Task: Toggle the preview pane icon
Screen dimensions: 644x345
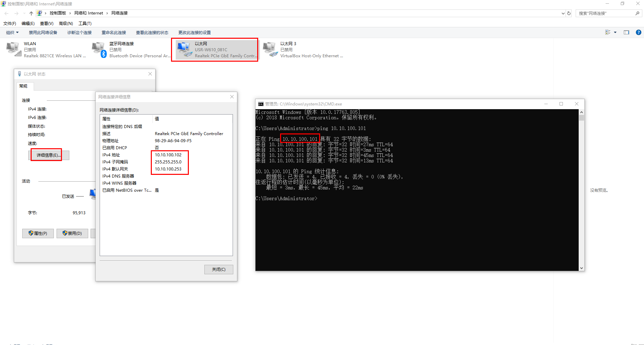Action: coord(626,32)
